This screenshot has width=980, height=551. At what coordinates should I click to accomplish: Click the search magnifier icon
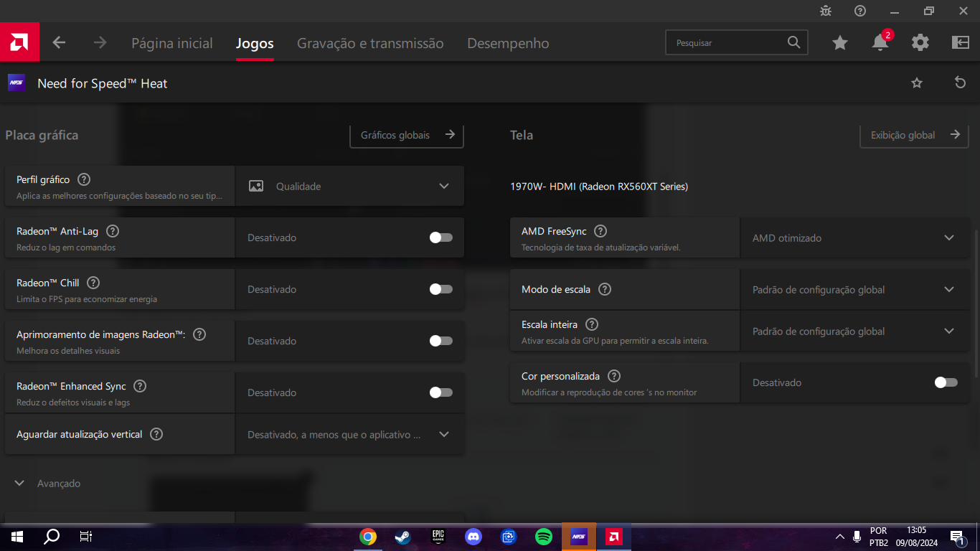793,42
